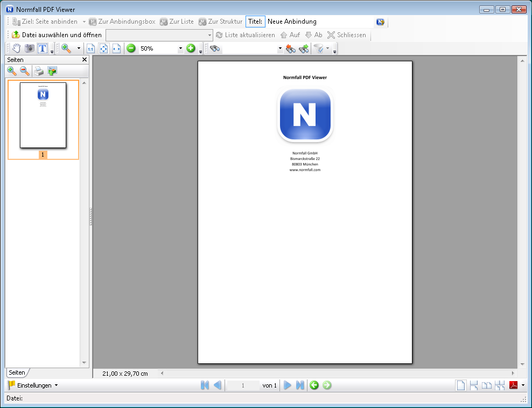Click the fit page width icon

116,48
